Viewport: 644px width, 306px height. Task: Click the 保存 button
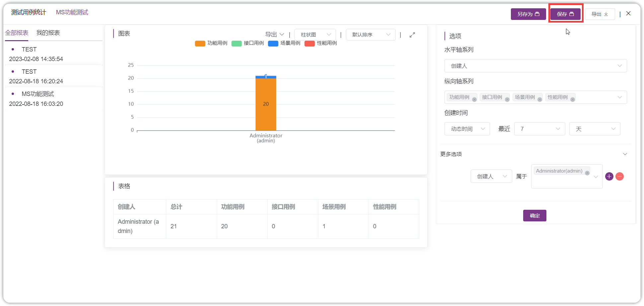click(x=565, y=14)
